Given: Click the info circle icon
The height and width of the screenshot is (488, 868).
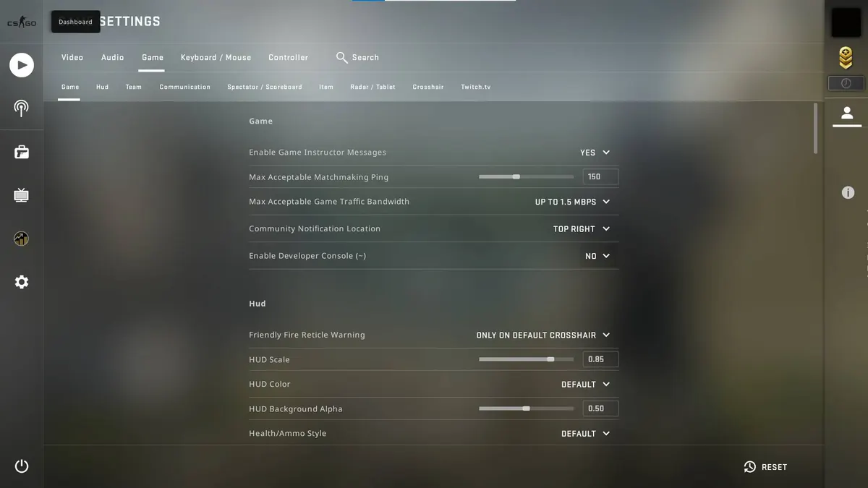Looking at the screenshot, I should coord(848,192).
